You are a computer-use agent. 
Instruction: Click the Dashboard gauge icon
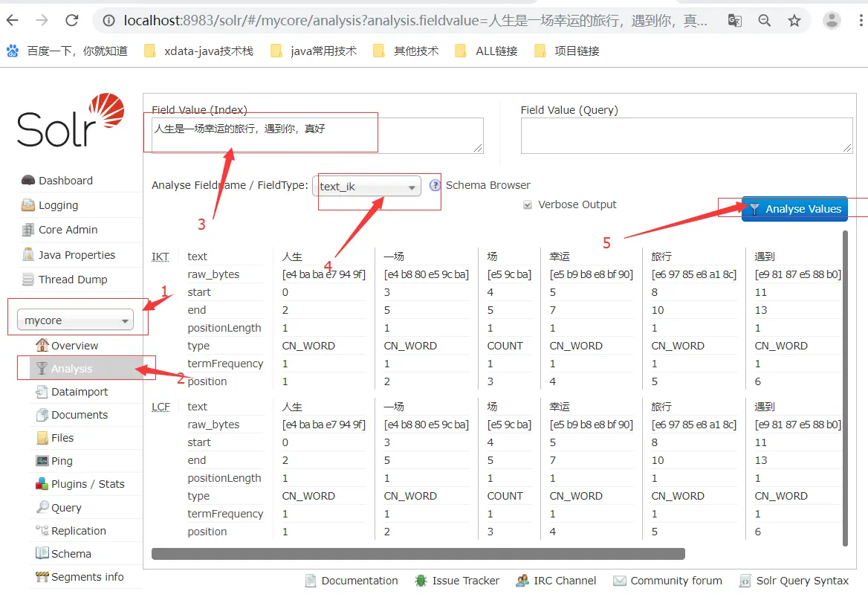point(27,180)
